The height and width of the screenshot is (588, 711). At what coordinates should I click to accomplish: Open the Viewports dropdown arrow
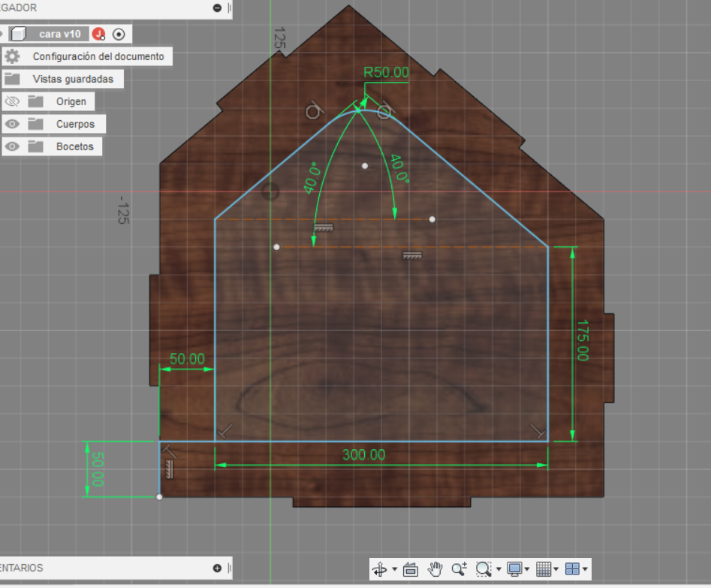tap(585, 569)
